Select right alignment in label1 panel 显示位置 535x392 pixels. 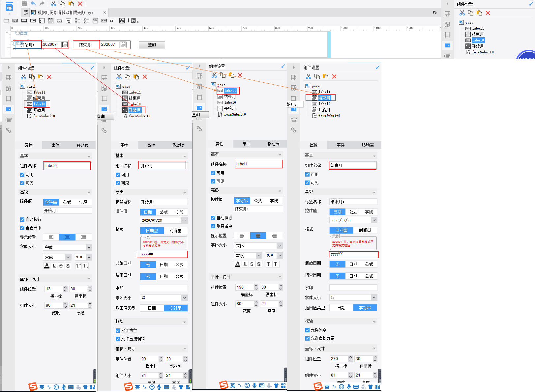click(274, 236)
